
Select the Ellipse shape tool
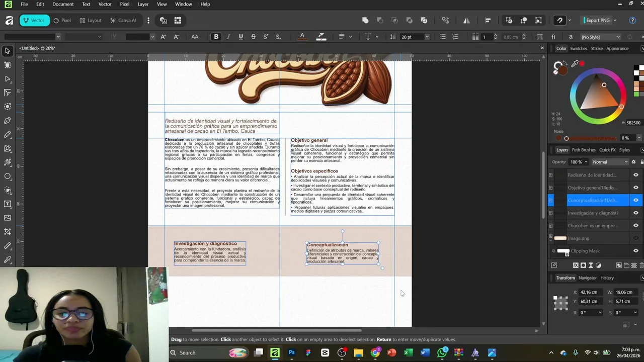click(8, 176)
